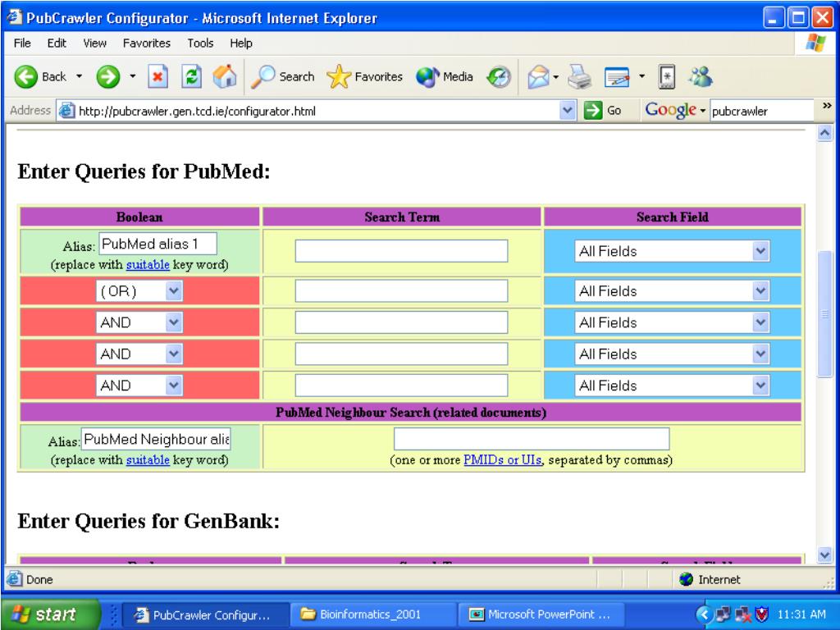Screen dimensions: 840x630
Task: Open the View menu
Action: [x=95, y=43]
